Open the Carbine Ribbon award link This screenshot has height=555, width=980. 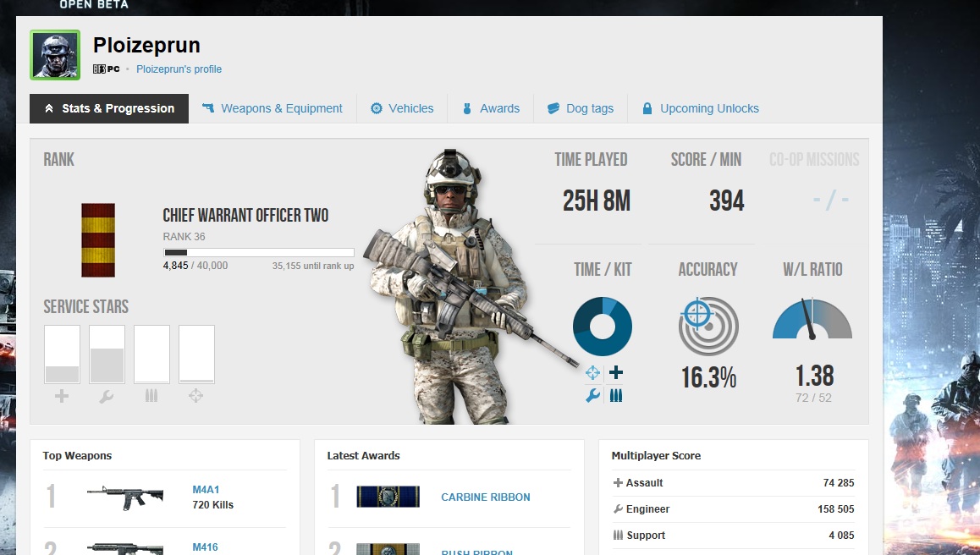click(486, 497)
